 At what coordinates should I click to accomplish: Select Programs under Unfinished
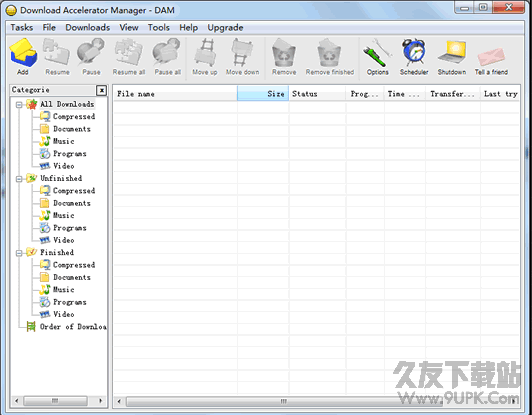coord(70,228)
